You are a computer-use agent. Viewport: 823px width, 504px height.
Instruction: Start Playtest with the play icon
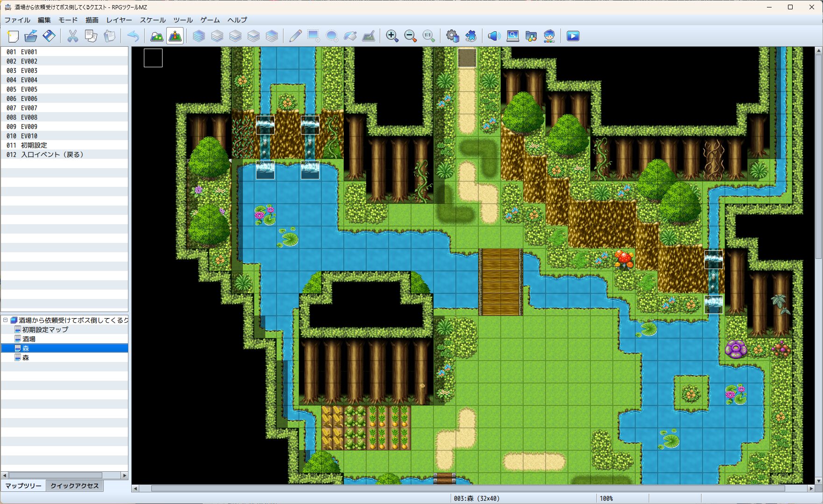tap(573, 36)
